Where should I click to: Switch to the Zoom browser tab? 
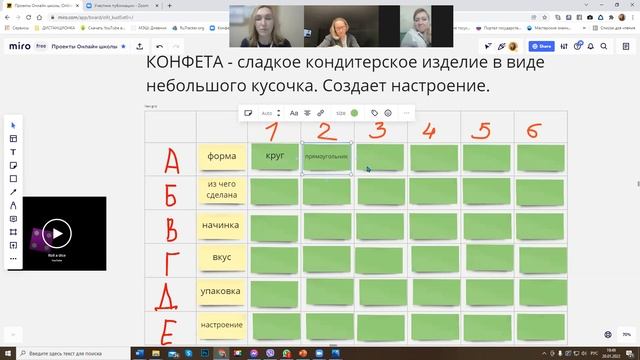click(122, 6)
